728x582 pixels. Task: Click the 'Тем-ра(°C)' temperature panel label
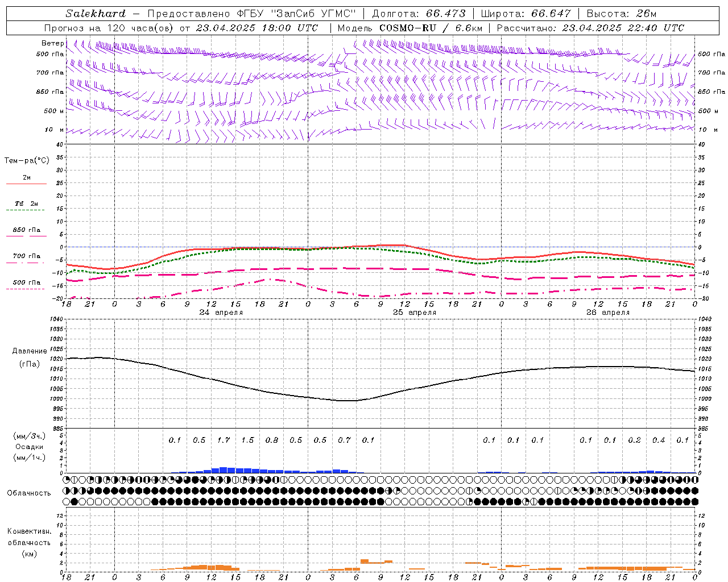(27, 161)
